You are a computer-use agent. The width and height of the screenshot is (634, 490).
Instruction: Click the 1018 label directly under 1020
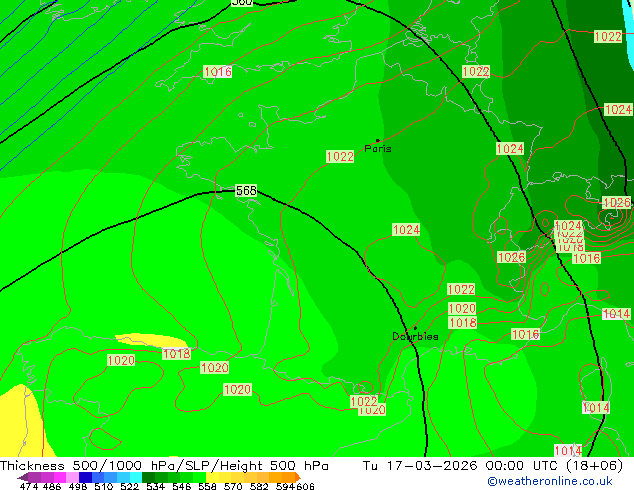click(463, 323)
